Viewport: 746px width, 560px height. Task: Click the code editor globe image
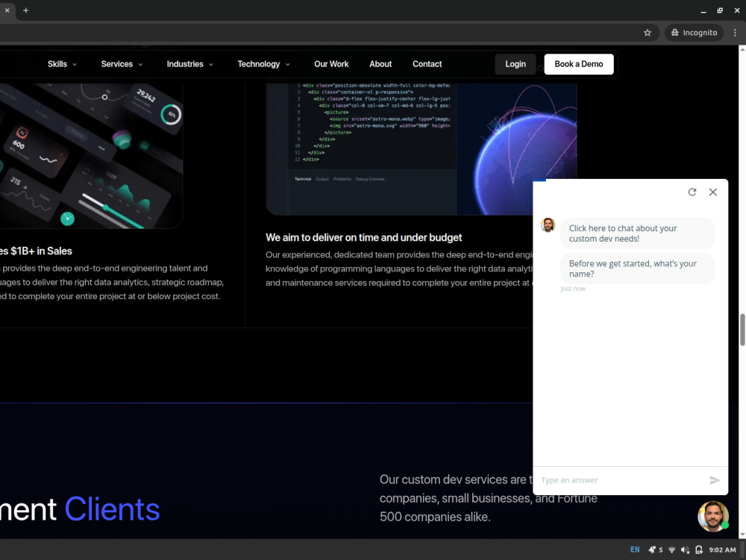tap(421, 149)
